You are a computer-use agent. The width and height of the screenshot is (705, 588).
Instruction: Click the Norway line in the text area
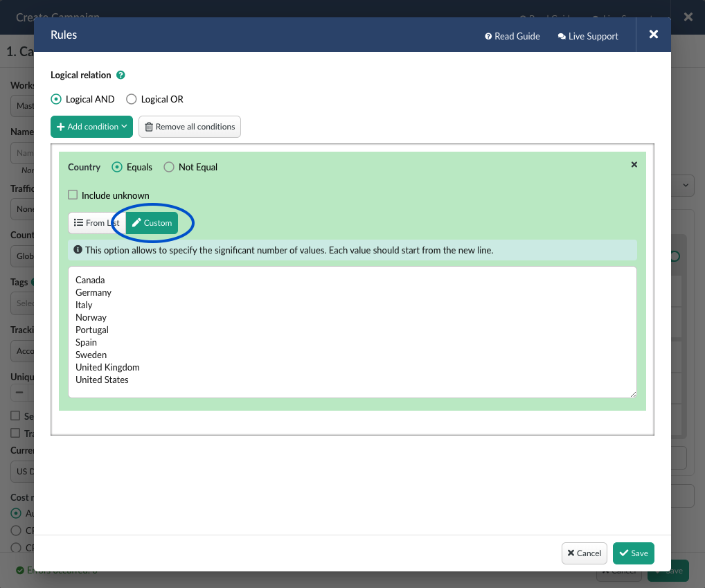coord(91,317)
